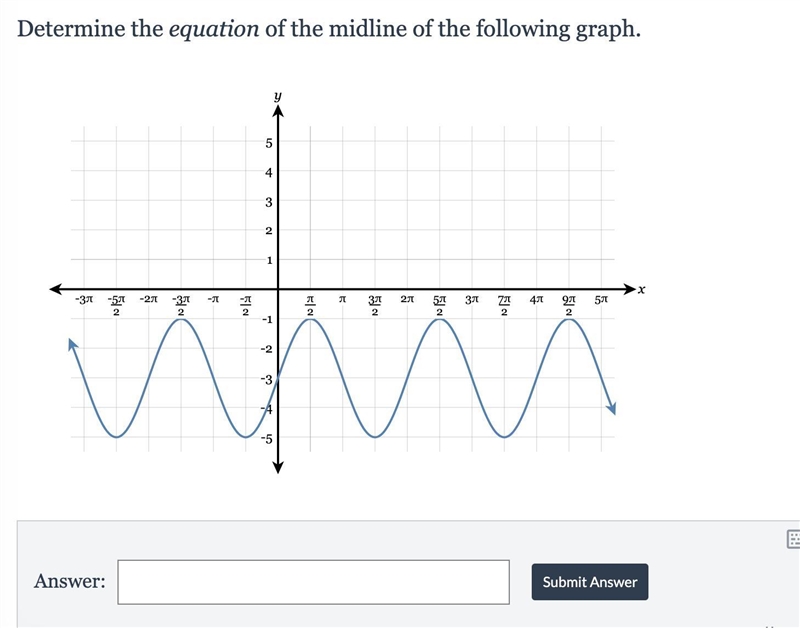This screenshot has height=628, width=800.
Task: Click the y-axis tick label 5
Action: click(x=269, y=143)
